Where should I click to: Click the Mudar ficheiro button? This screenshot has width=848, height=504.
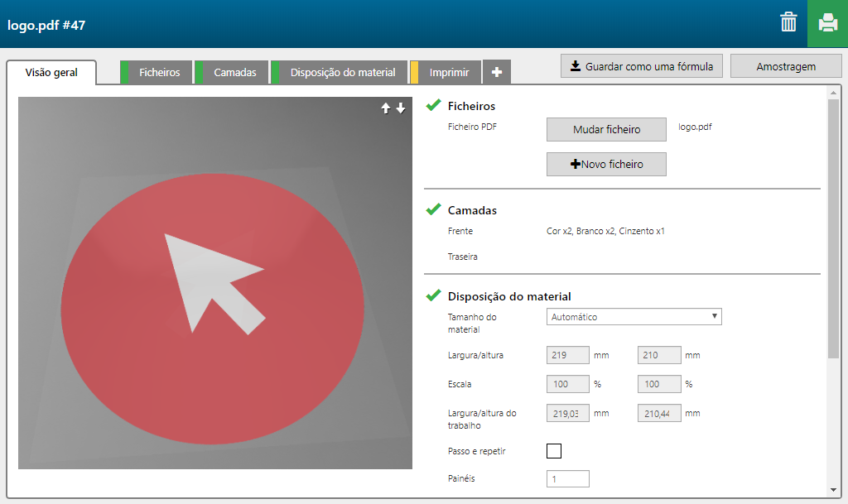click(x=606, y=130)
